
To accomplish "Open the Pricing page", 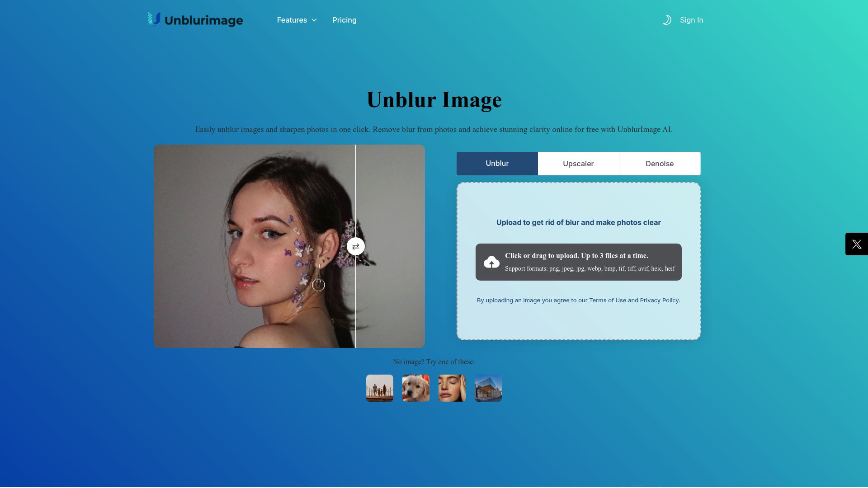I will (x=344, y=20).
